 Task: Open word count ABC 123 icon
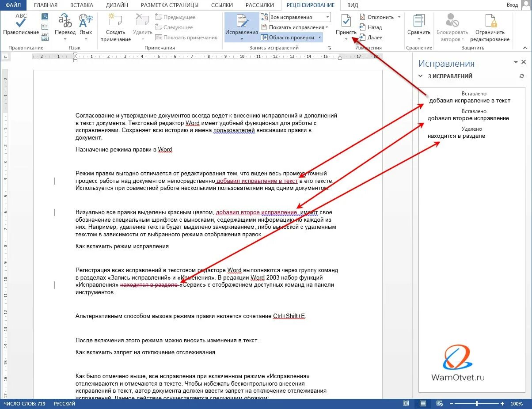(45, 37)
